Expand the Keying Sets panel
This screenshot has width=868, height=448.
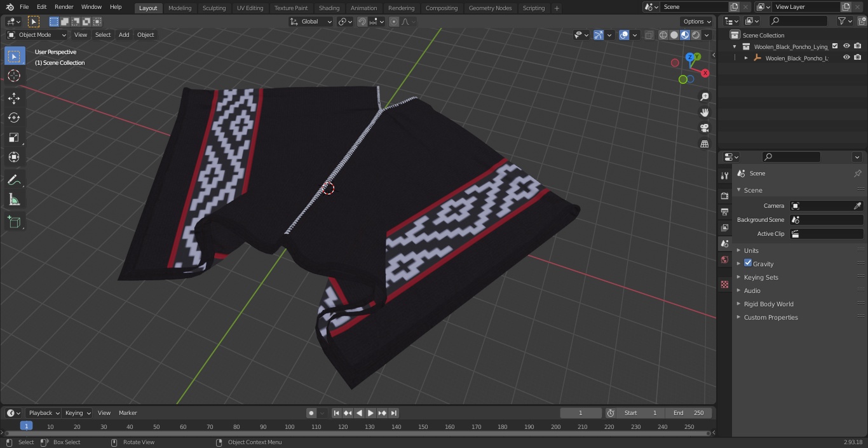point(761,277)
